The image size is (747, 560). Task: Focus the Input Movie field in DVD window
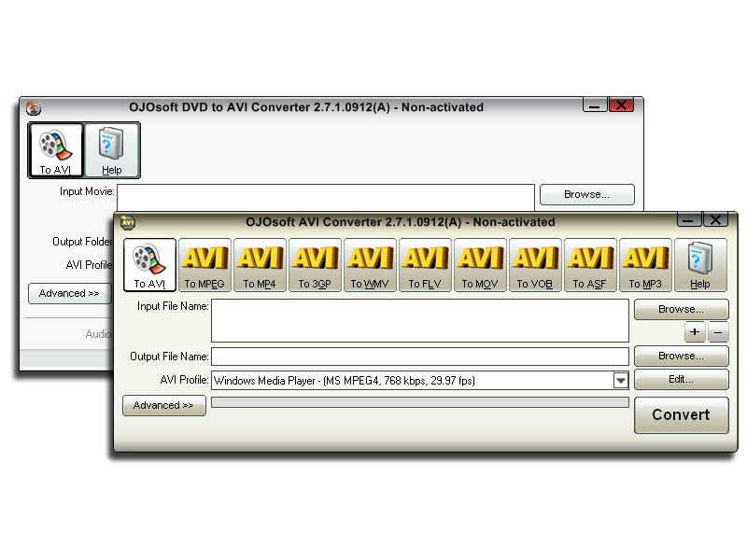[x=325, y=197]
